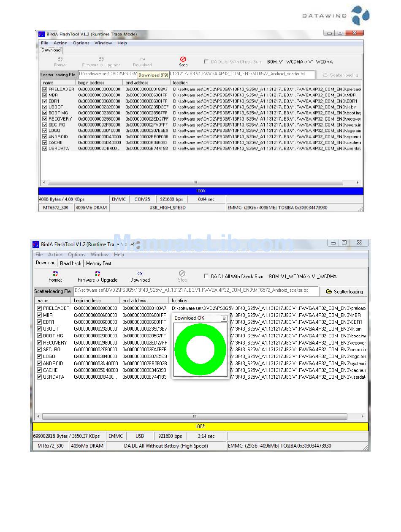Viewport: 401px width, 532px height.
Task: Click '0:04 sec' status bar entry
Action: tap(206, 199)
